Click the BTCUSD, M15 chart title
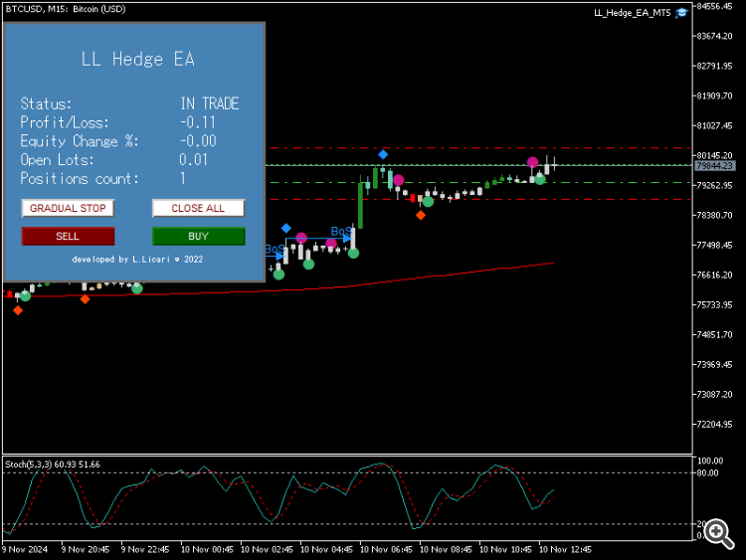The image size is (746, 560). pos(66,9)
